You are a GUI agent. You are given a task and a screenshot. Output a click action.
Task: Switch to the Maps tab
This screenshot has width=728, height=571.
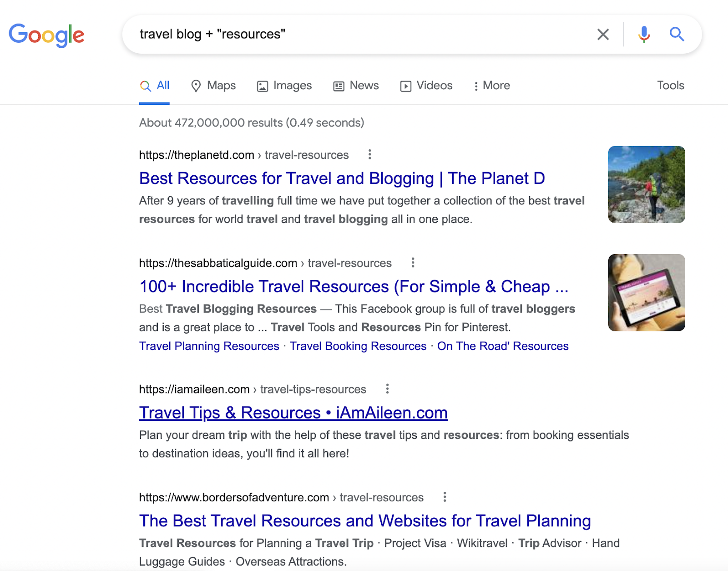coord(213,86)
